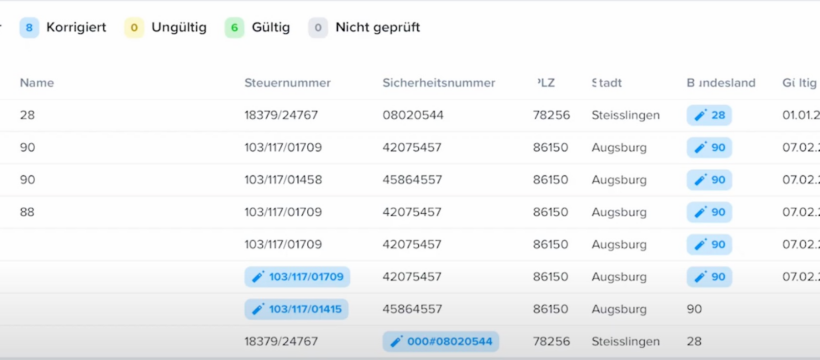820x360 pixels.
Task: Click the Bundesland column header
Action: [721, 83]
